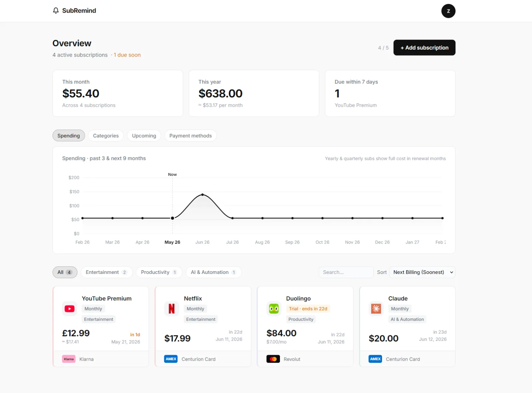Open the Sort dropdown Next Billing (Soonest)
The height and width of the screenshot is (393, 532).
(x=422, y=272)
